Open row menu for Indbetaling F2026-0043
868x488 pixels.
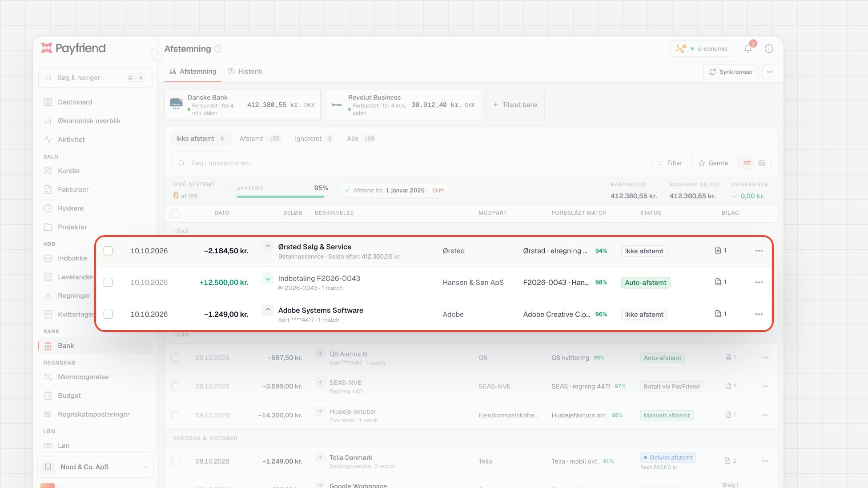tap(759, 282)
